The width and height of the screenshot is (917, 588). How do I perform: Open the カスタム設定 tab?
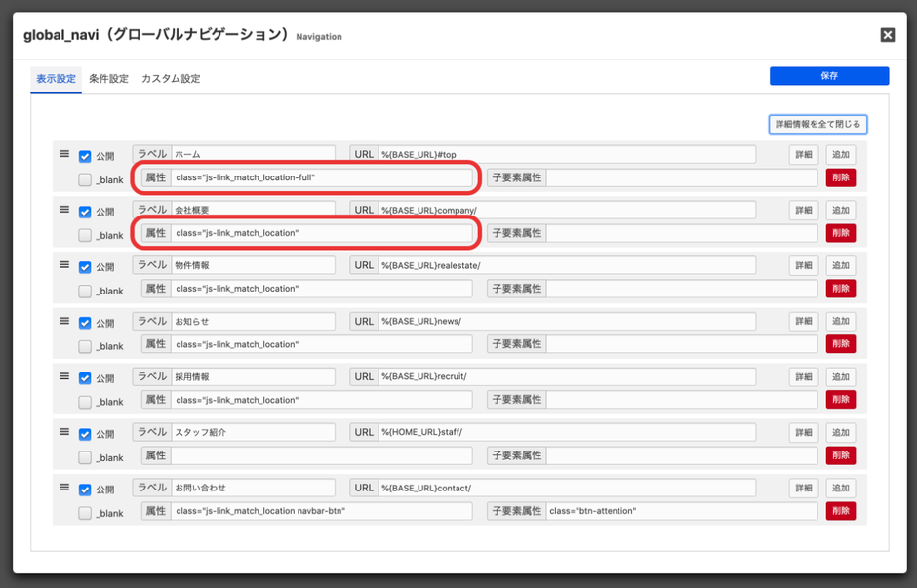click(x=171, y=79)
